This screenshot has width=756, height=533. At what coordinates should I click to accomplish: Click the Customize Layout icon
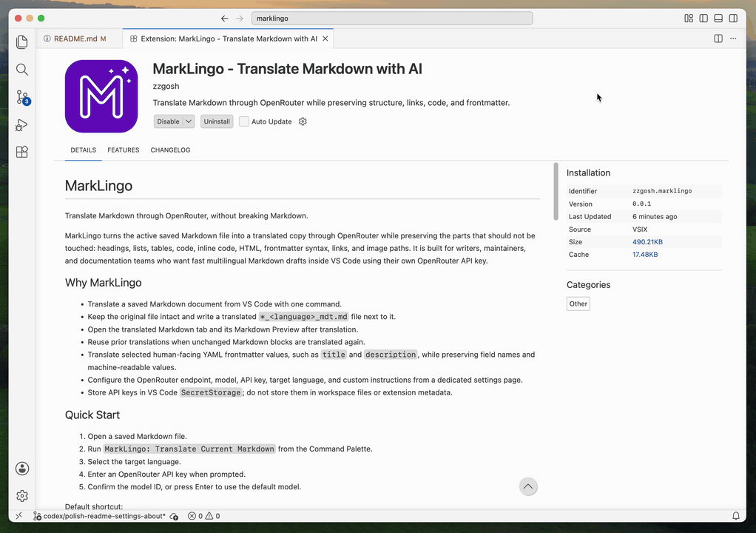coord(689,19)
